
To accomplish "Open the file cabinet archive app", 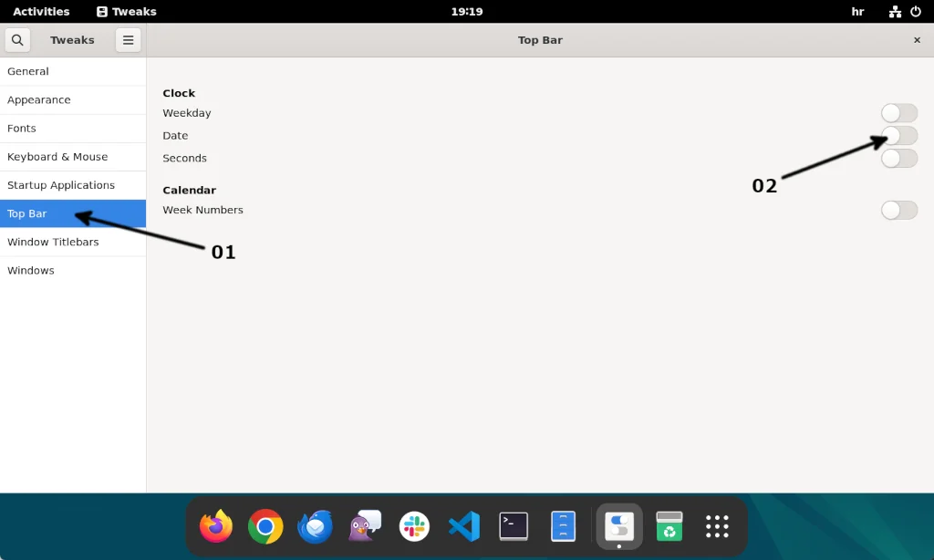I will pos(563,526).
